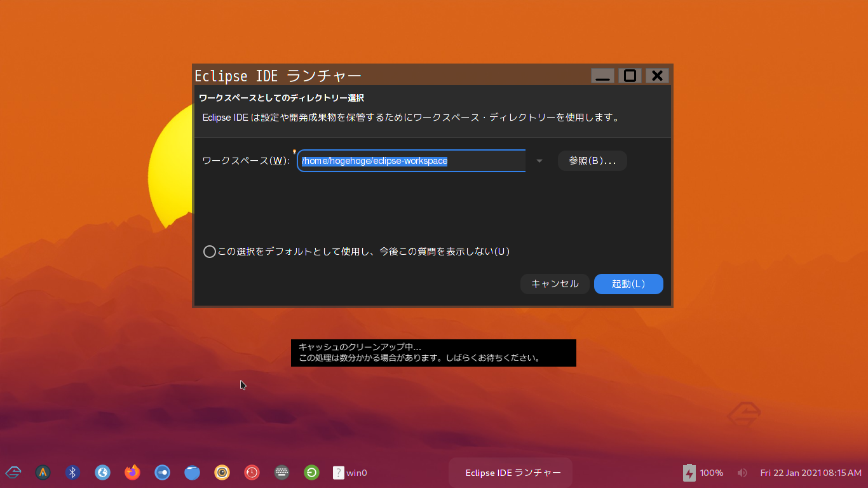This screenshot has width=868, height=488.
Task: Click the 参照(B)... browse button
Action: (592, 161)
